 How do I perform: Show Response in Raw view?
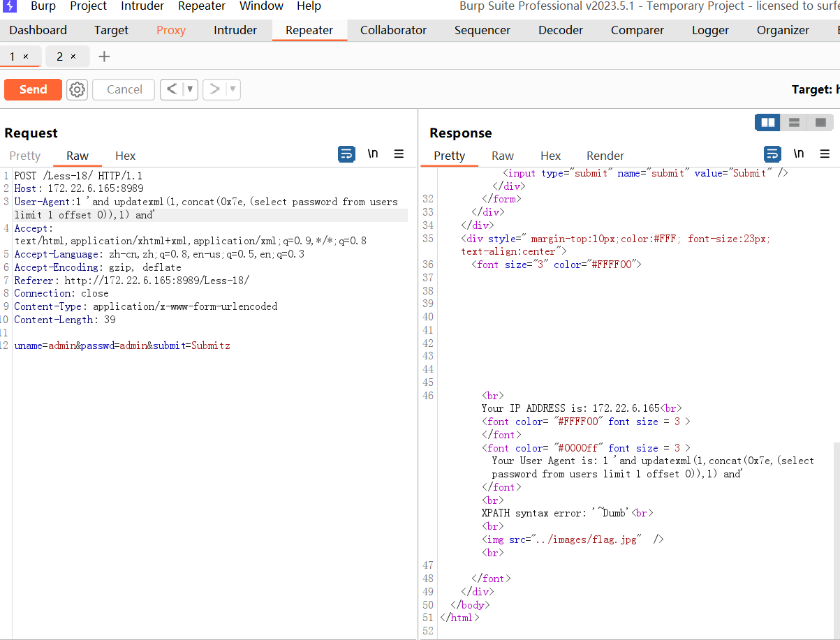click(x=503, y=156)
